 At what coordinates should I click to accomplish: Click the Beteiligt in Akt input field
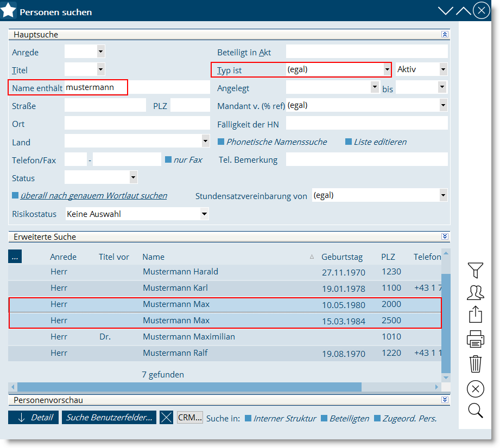click(366, 52)
